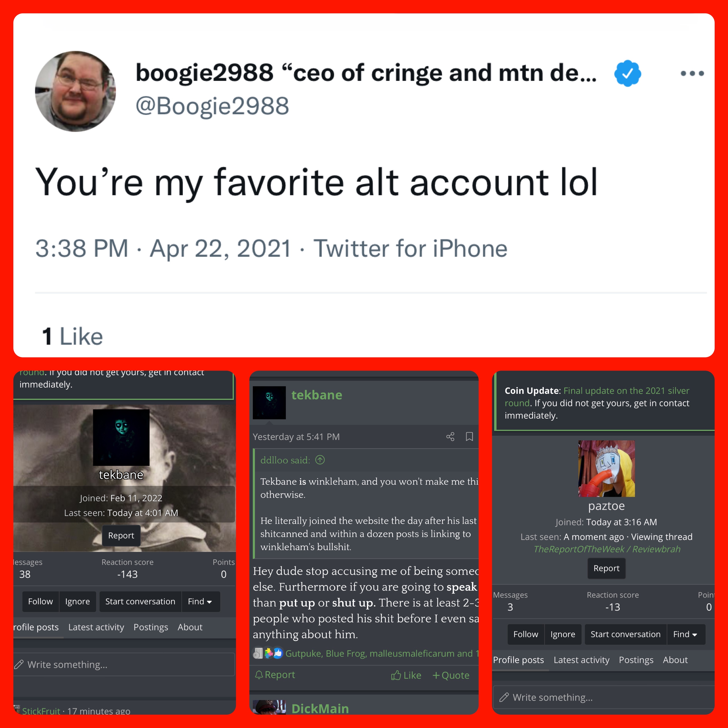
Task: Follow the user paztoe
Action: pos(526,634)
